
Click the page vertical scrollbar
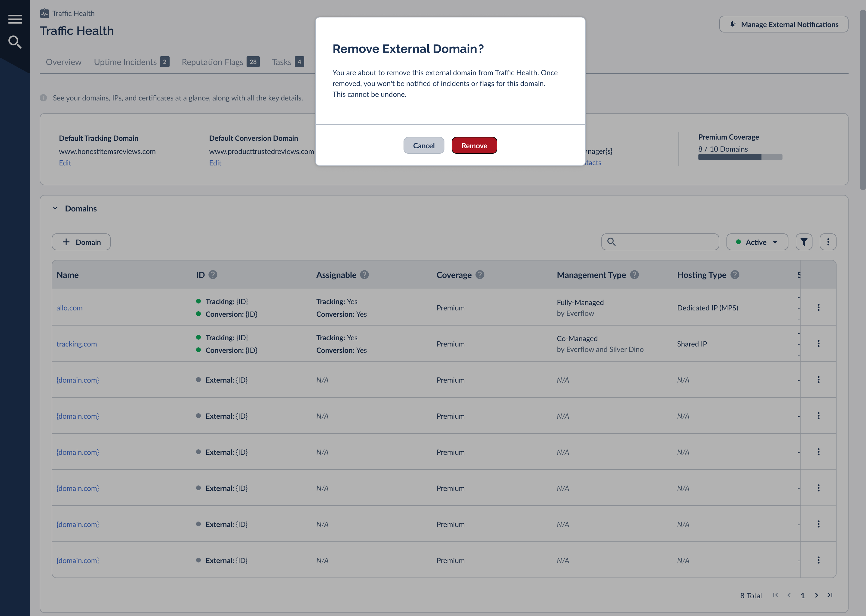click(x=863, y=99)
